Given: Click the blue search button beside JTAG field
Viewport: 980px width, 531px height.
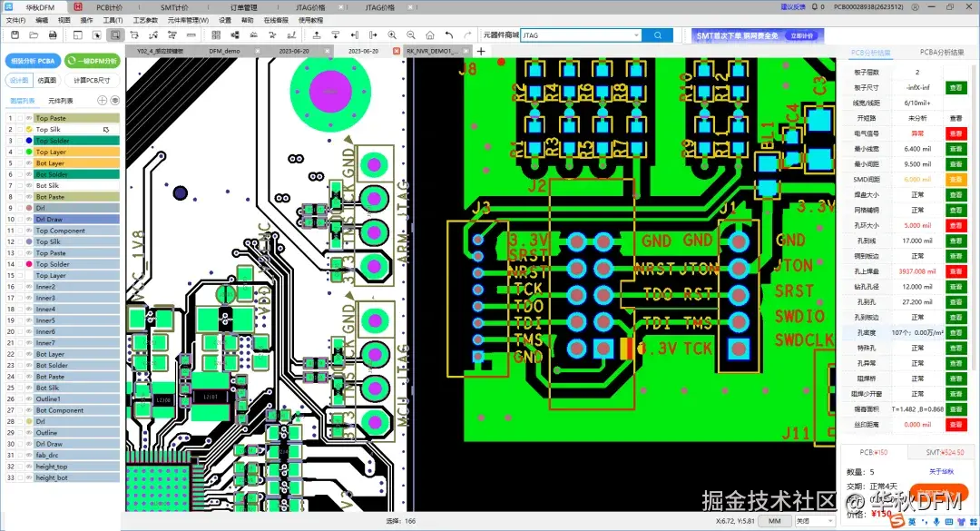Looking at the screenshot, I should (658, 35).
